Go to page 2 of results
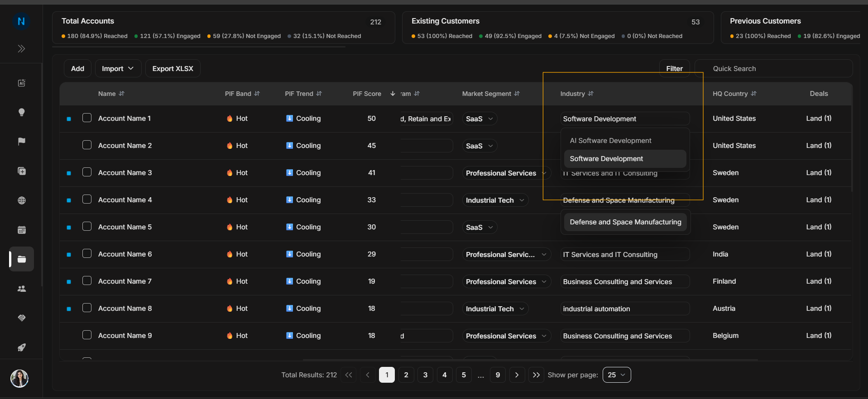The image size is (868, 399). [x=406, y=375]
